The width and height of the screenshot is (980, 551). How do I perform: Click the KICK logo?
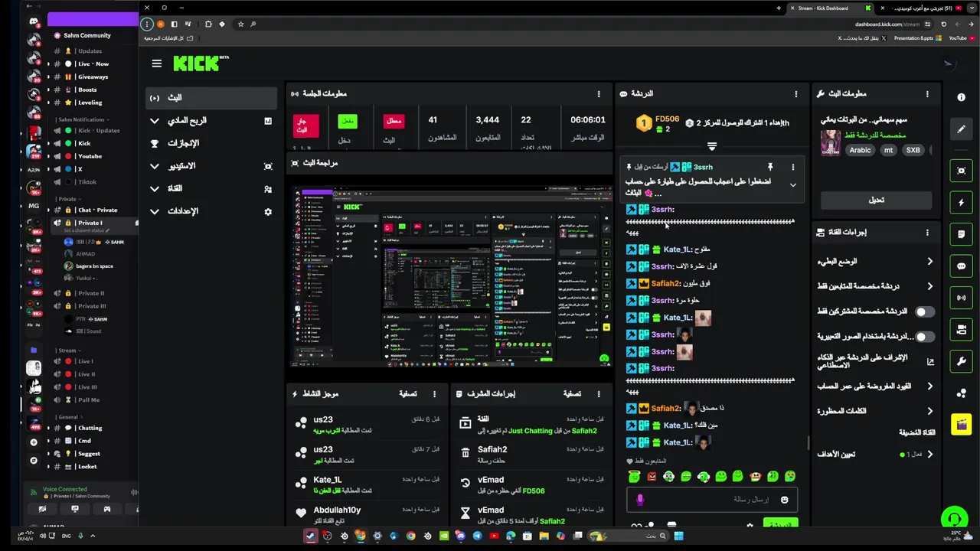click(x=201, y=64)
